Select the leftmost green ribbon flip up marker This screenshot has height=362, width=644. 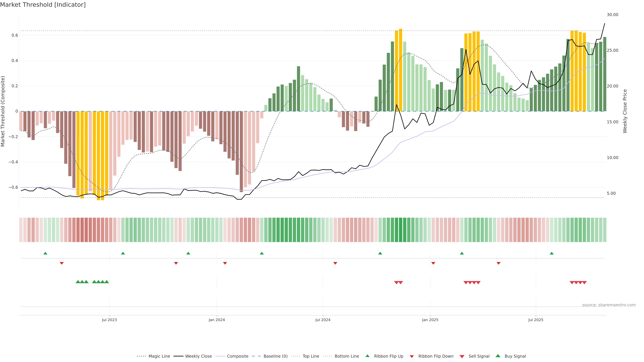click(x=45, y=253)
